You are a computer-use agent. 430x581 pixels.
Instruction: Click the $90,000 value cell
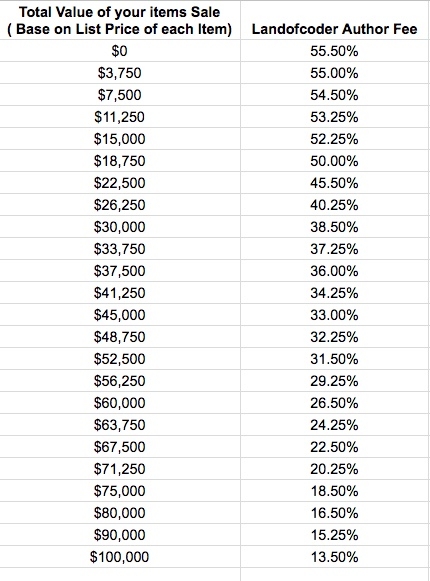120,535
